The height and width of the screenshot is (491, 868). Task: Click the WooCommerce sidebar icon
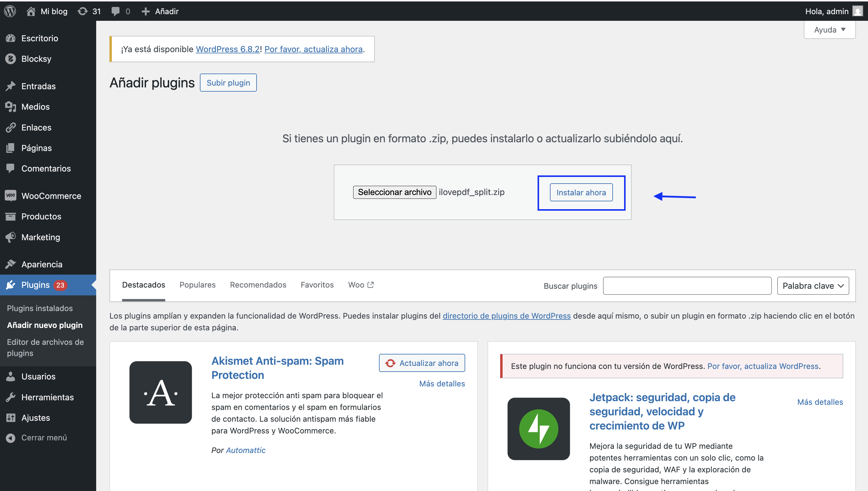click(x=11, y=196)
